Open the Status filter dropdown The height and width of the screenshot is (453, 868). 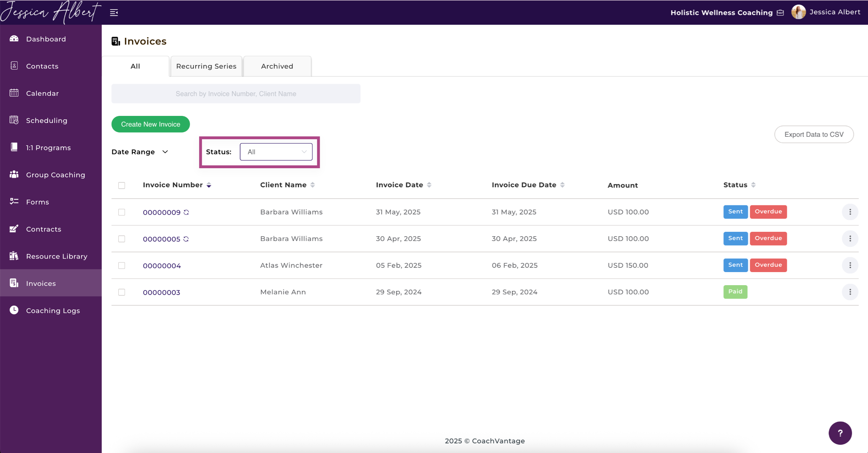click(276, 152)
